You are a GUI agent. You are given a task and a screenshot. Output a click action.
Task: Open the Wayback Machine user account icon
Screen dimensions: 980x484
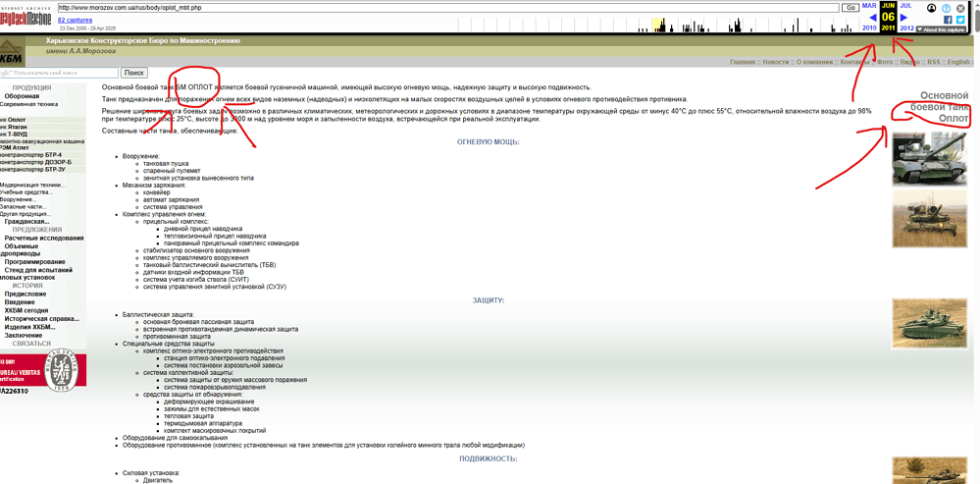[932, 8]
